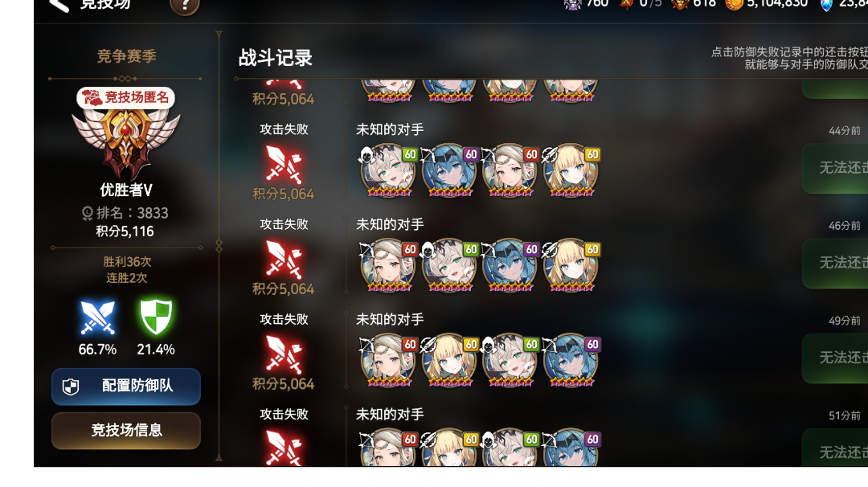The height and width of the screenshot is (487, 868).
Task: Click red broken swords icon in 49分前 record
Action: [284, 354]
